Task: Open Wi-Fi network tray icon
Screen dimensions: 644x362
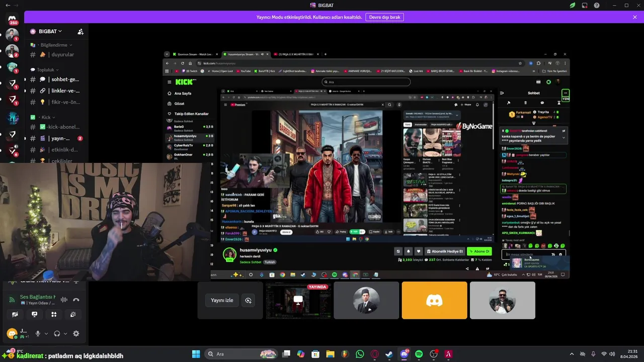Action: click(x=604, y=354)
